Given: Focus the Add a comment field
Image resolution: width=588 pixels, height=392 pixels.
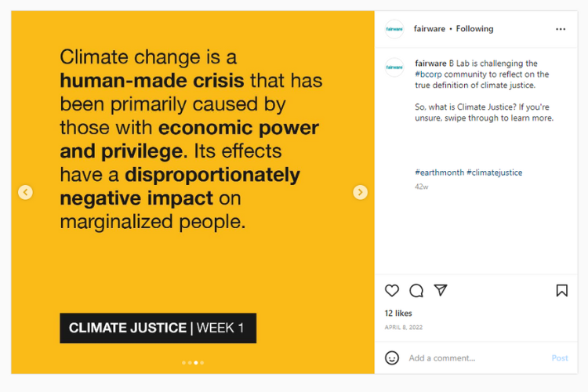Looking at the screenshot, I should click(476, 358).
